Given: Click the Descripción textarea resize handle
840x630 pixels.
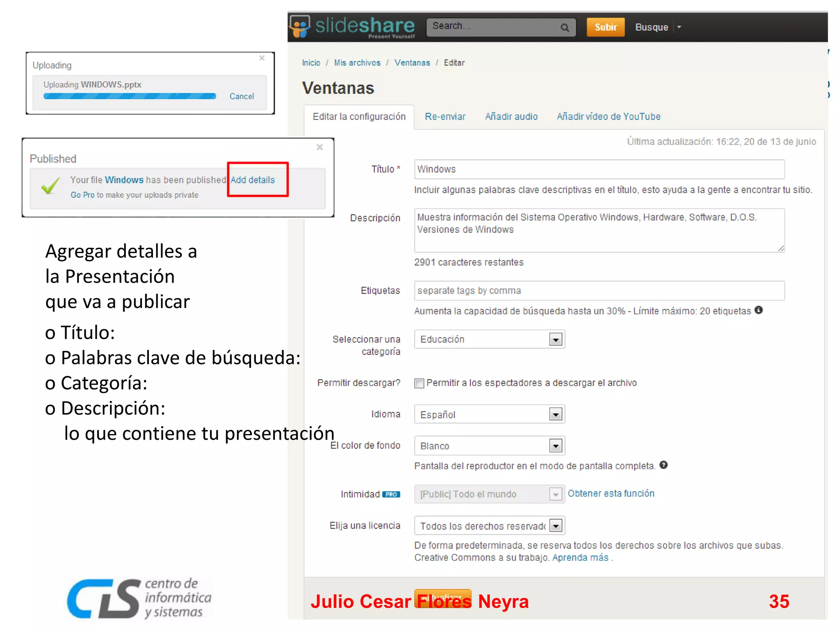Looking at the screenshot, I should [x=781, y=248].
